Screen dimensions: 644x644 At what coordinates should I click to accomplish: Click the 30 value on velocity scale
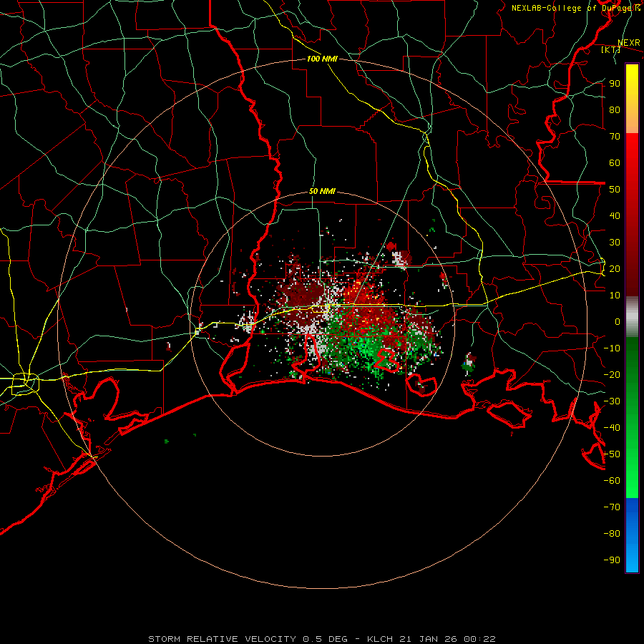615,243
